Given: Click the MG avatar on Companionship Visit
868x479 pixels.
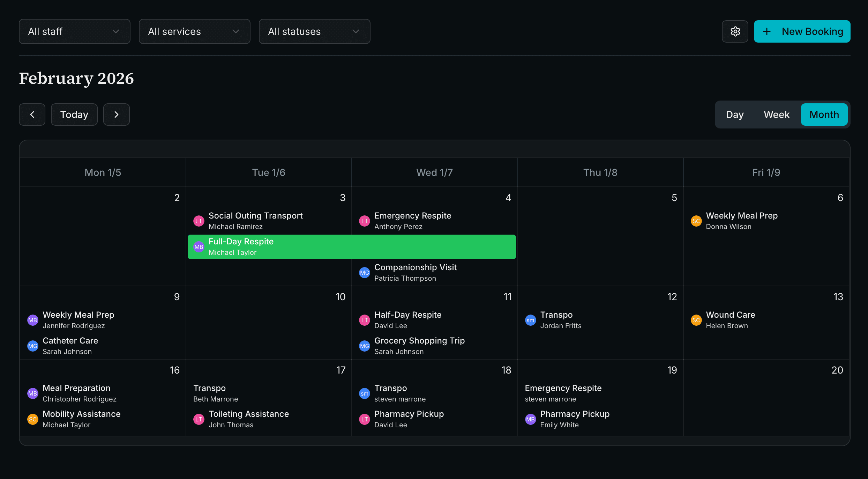Looking at the screenshot, I should coord(364,273).
